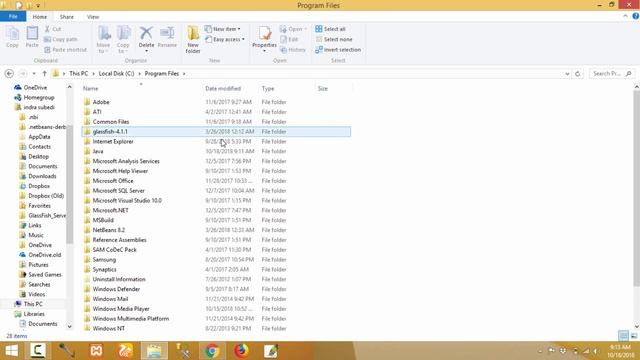Open the Windows Start button
This screenshot has height=360, width=640.
coord(11,351)
